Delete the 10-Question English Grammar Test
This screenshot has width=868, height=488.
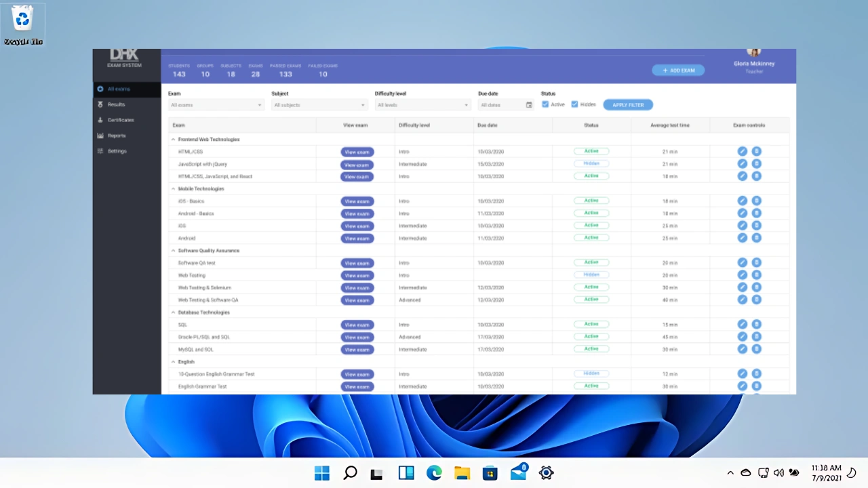(x=756, y=373)
